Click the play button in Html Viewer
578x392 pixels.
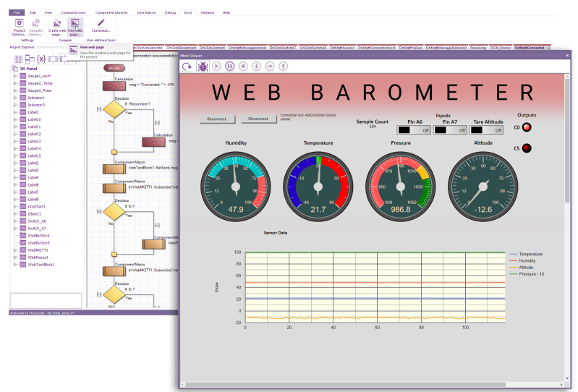tap(216, 67)
